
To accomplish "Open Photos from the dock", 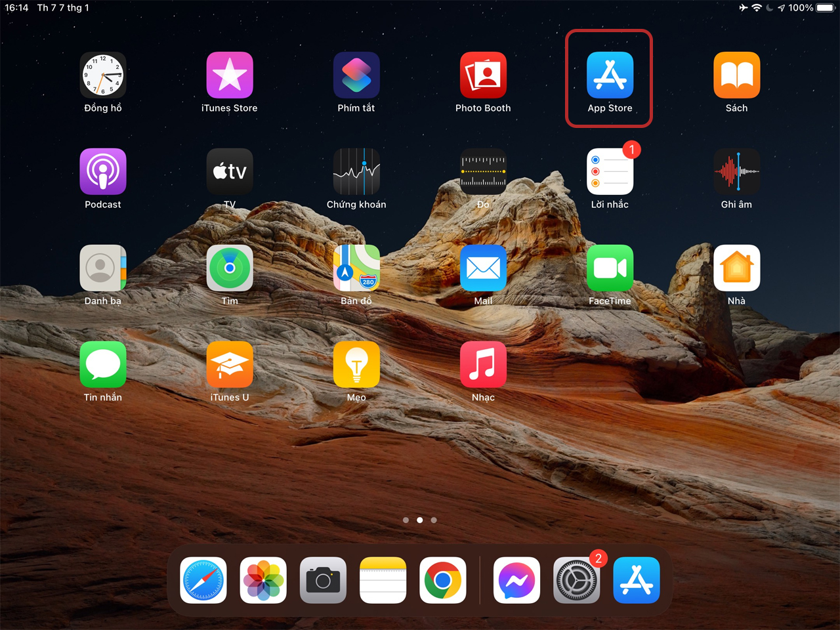I will coord(263,580).
